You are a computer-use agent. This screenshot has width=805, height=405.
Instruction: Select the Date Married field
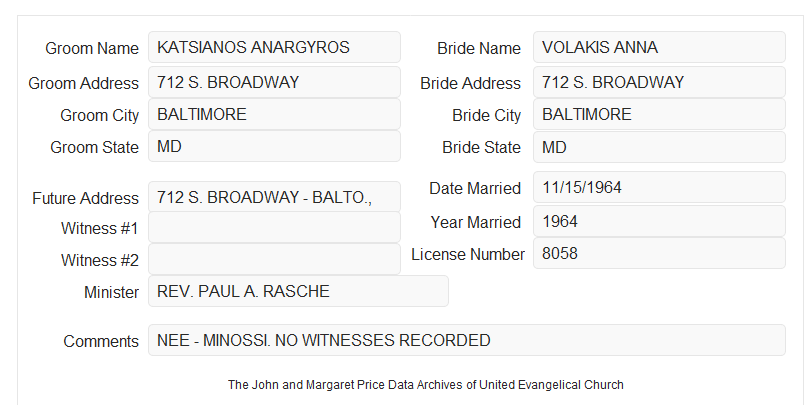point(659,187)
